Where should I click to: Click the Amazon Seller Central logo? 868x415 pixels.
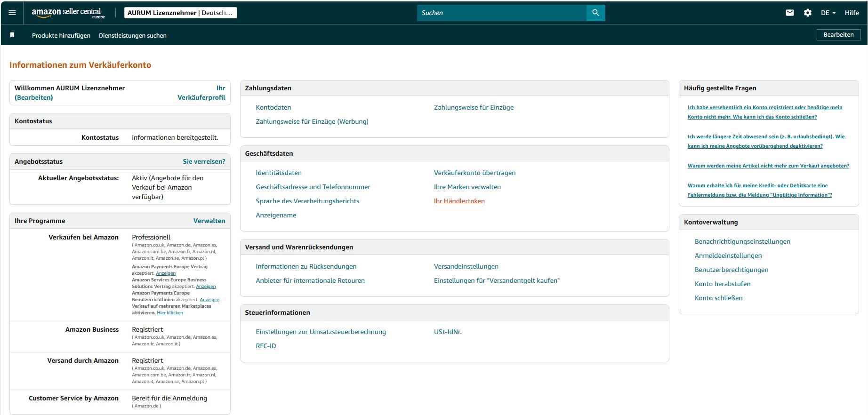pyautogui.click(x=68, y=13)
